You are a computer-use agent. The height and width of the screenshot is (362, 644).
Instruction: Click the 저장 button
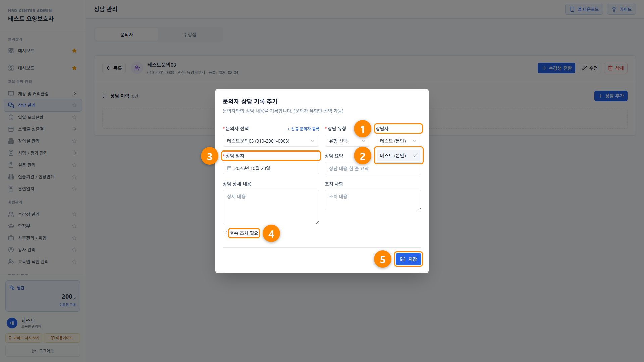[408, 259]
